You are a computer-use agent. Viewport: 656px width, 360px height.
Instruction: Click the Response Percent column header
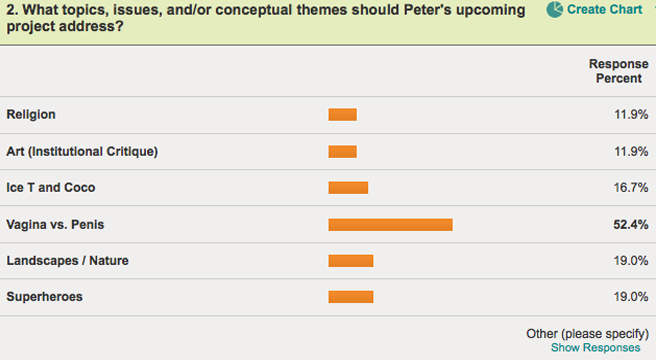point(619,71)
